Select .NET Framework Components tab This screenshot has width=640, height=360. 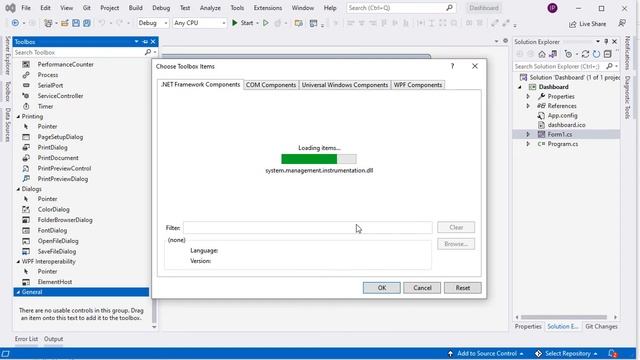pos(200,84)
